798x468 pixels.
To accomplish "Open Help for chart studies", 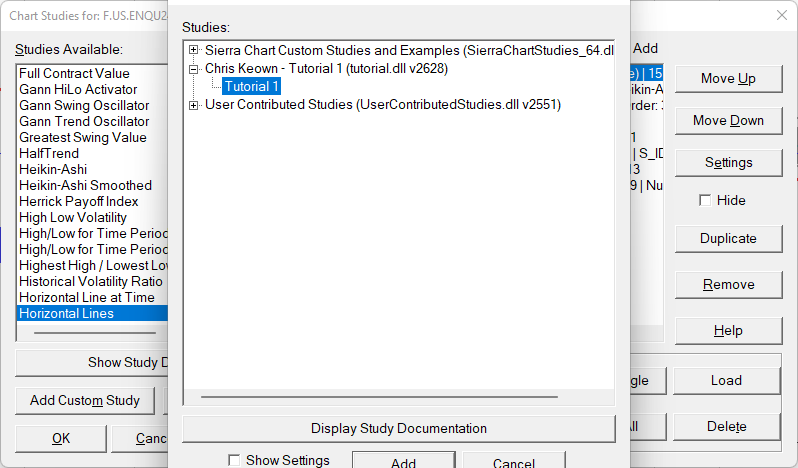I will [x=727, y=331].
